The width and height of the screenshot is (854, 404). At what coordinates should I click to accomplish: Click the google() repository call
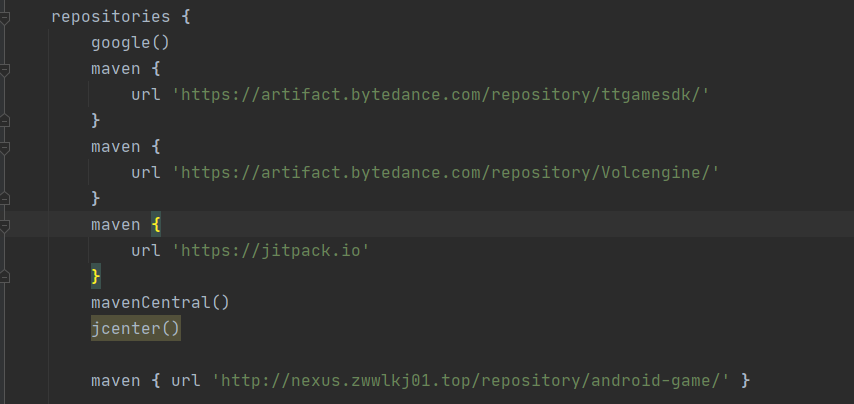(x=130, y=43)
